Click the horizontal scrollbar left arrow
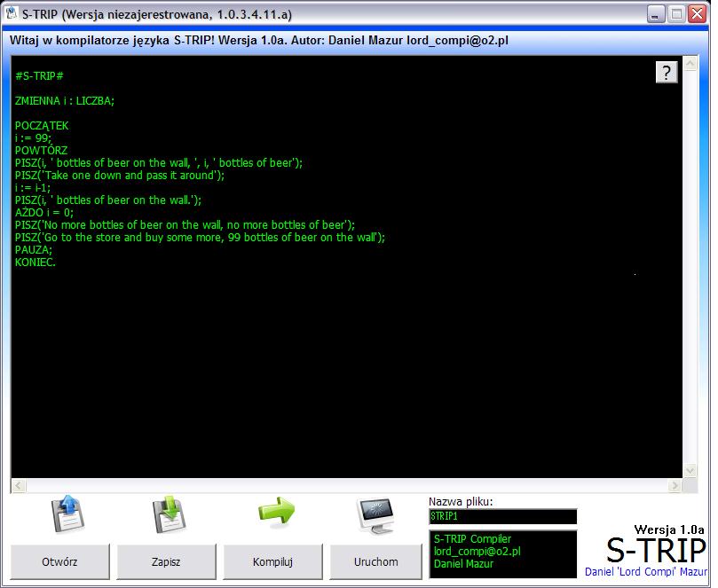 (18, 485)
